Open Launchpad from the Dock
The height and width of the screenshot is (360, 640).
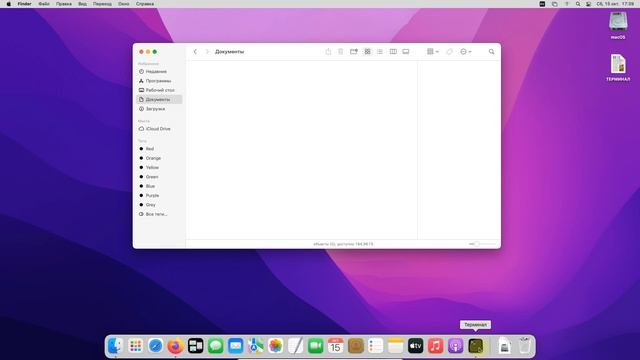pyautogui.click(x=136, y=346)
